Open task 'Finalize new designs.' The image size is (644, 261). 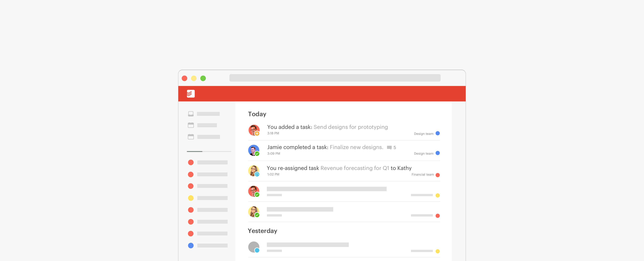(x=356, y=147)
